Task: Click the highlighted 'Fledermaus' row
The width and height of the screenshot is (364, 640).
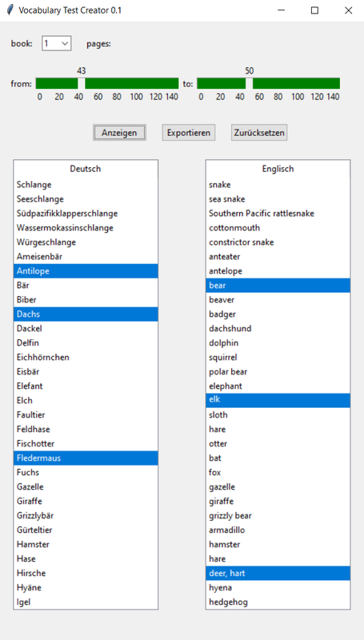Action: (86, 458)
